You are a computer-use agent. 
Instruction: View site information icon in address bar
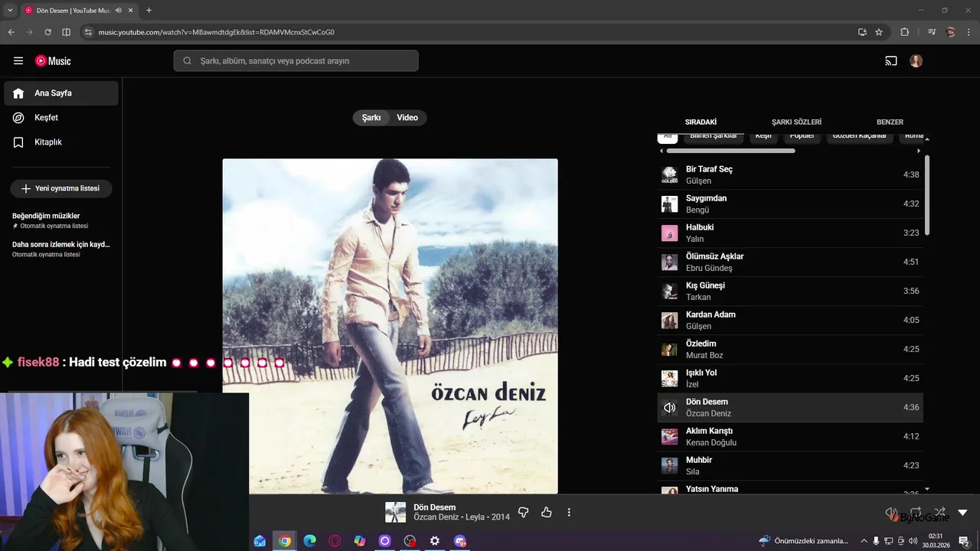88,32
